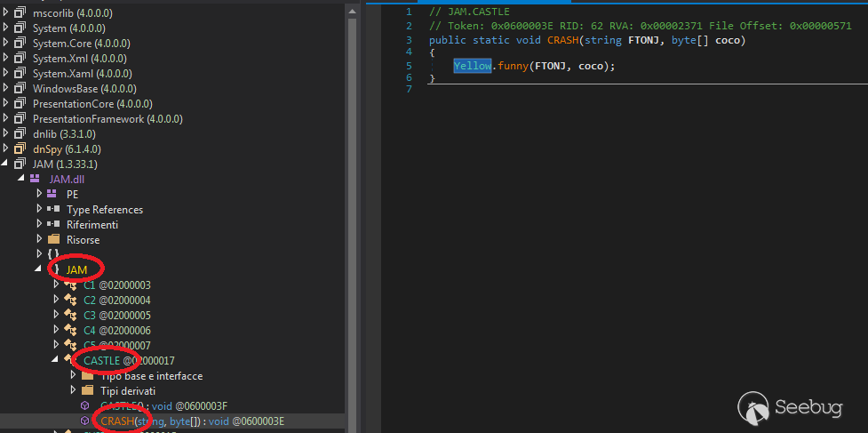Click the System (4.0.0.0) assembly icon

20,28
